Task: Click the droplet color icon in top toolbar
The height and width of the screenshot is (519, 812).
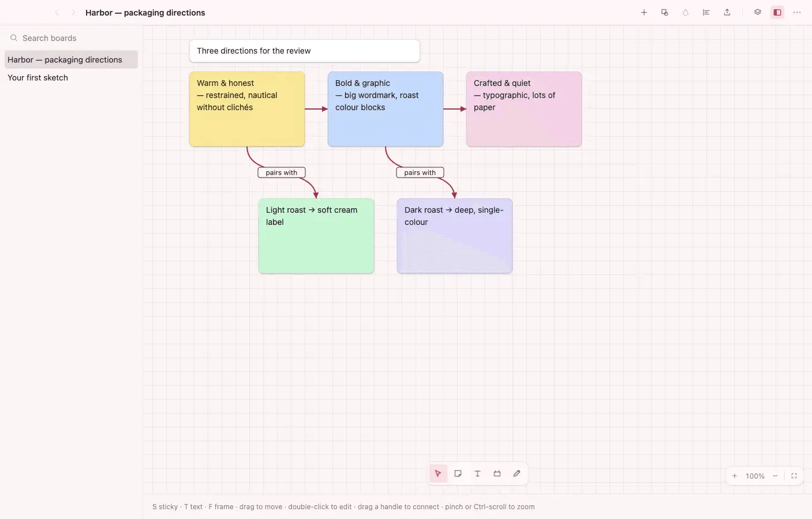Action: 686,12
